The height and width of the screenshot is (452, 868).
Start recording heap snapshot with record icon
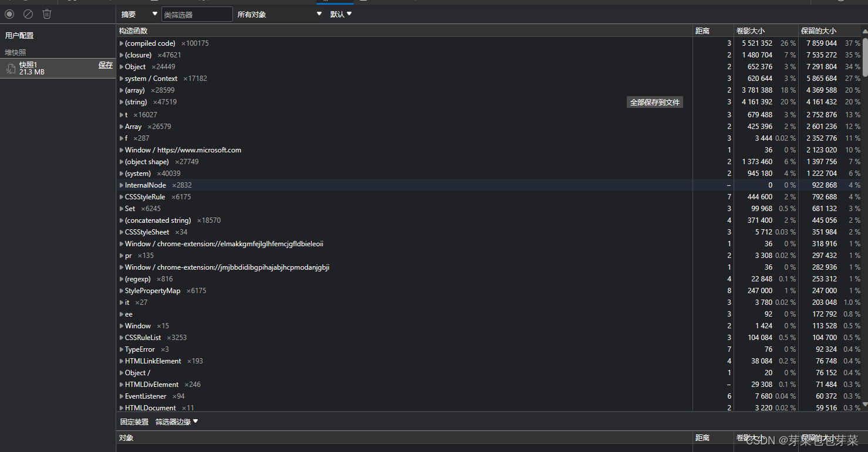pos(9,14)
